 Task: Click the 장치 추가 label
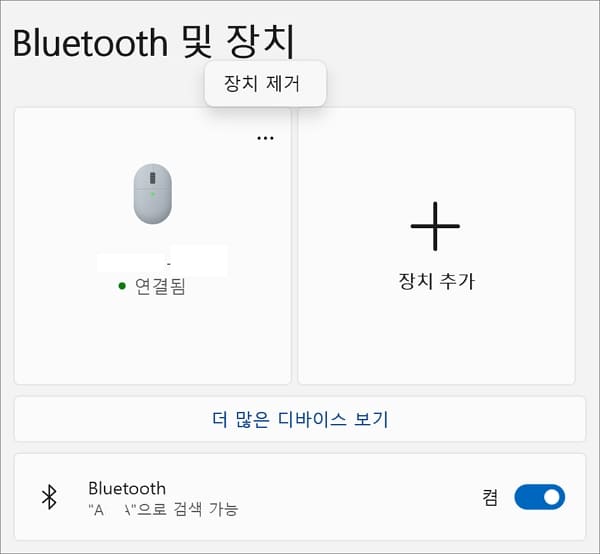(x=437, y=281)
